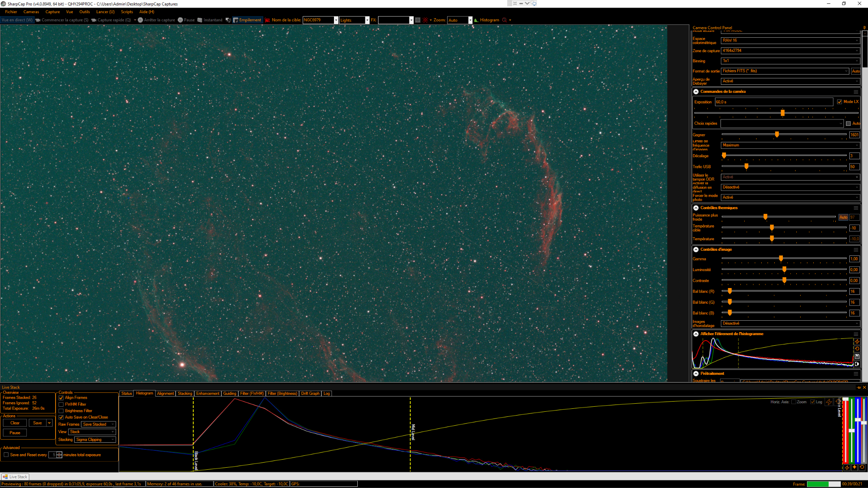Image resolution: width=868 pixels, height=488 pixels.
Task: Click the magnifier focus tool icon
Action: (x=504, y=20)
